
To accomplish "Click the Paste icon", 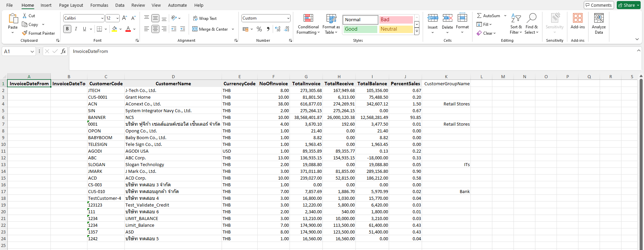I will 13,19.
